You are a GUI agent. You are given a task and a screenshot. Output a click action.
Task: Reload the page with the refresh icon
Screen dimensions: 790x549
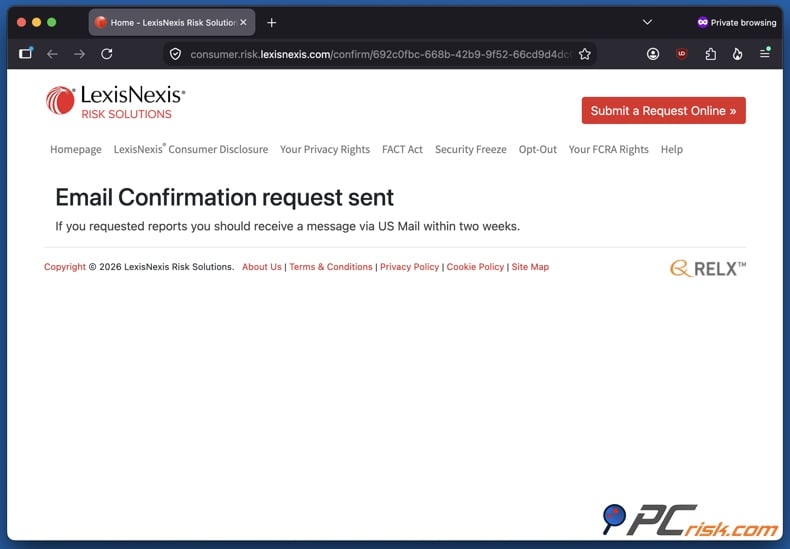[x=107, y=54]
